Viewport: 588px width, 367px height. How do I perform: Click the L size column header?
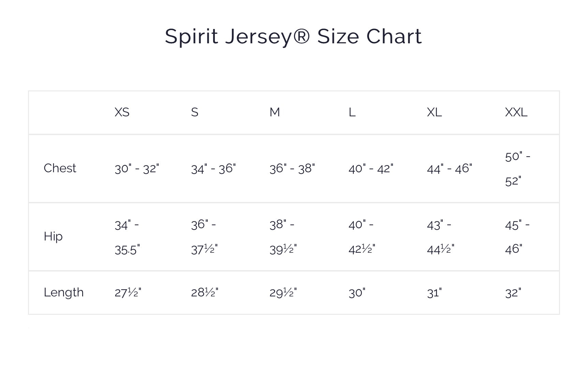tap(352, 112)
